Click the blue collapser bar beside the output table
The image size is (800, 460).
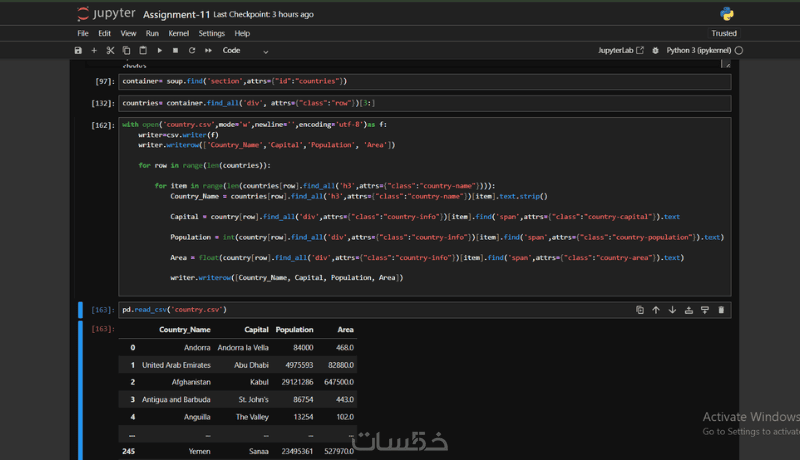80,390
